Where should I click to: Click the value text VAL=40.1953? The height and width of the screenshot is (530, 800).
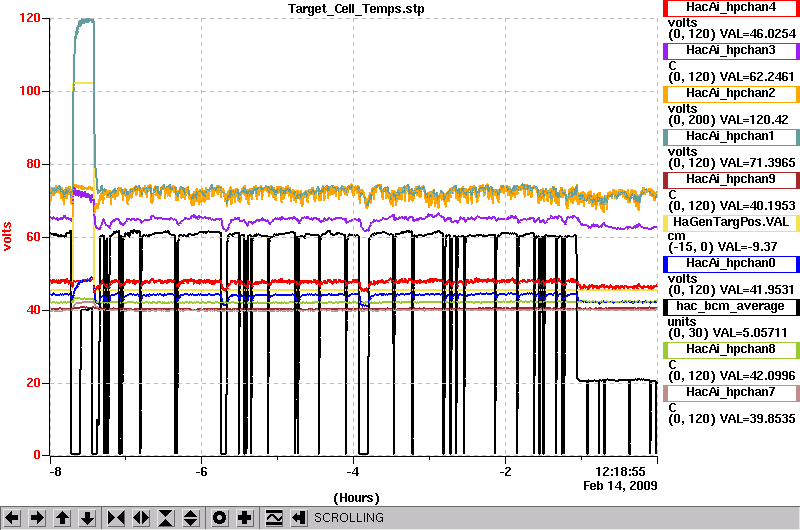click(x=758, y=206)
